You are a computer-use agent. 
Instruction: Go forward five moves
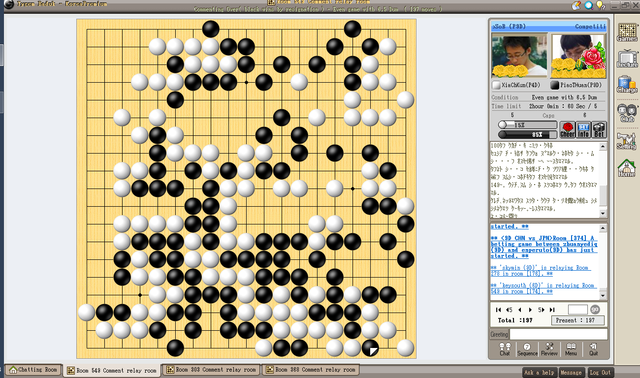[x=541, y=310]
